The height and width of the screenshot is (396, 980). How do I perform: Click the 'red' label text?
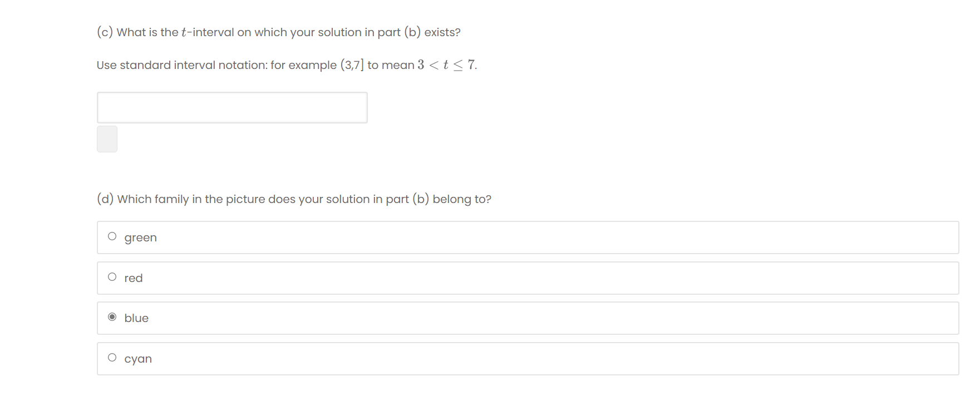[133, 278]
